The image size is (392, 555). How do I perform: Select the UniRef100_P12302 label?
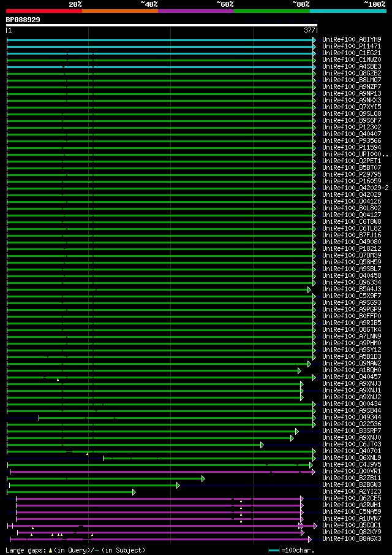click(x=352, y=127)
